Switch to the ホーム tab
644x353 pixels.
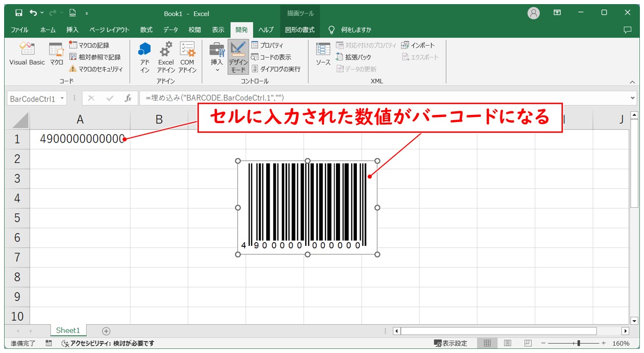48,30
